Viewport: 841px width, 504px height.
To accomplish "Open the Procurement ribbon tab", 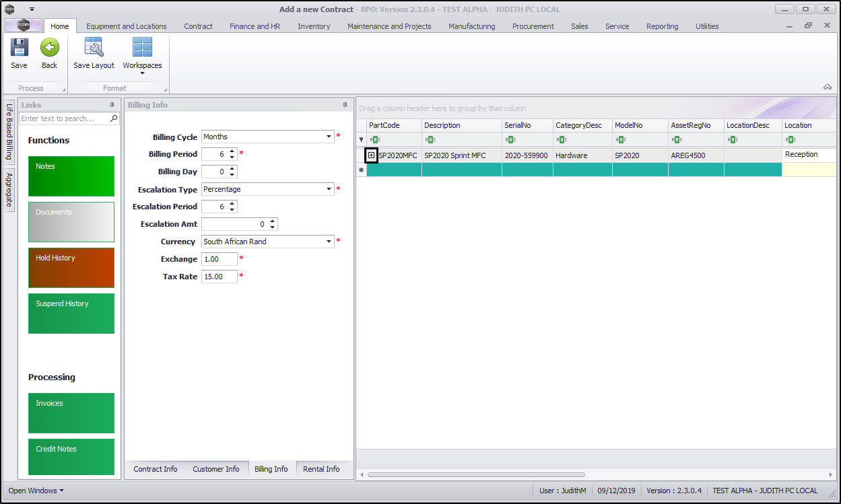I will coord(533,26).
